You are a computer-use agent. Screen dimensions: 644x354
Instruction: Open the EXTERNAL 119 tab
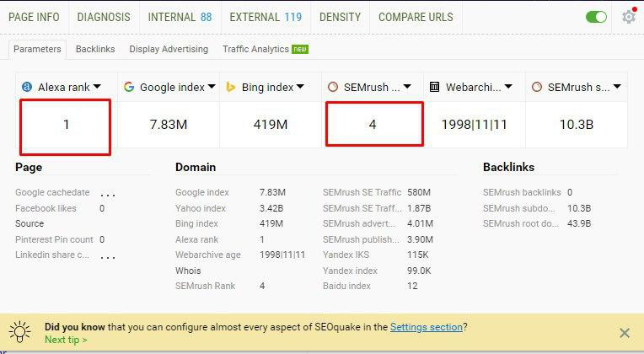coord(266,17)
